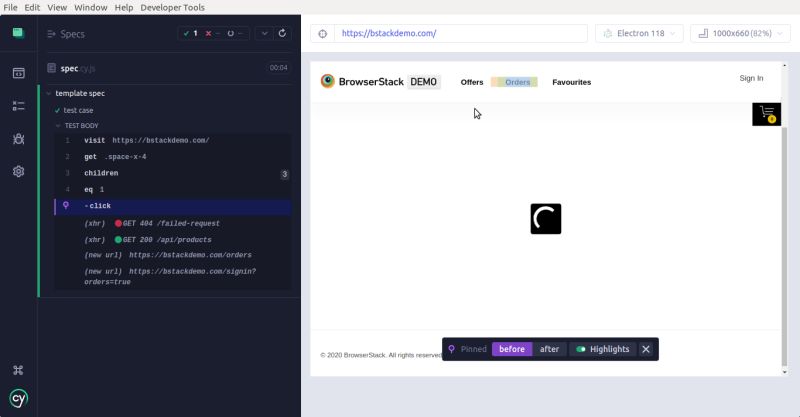Open the 1000x660 viewport size dropdown

tap(740, 33)
